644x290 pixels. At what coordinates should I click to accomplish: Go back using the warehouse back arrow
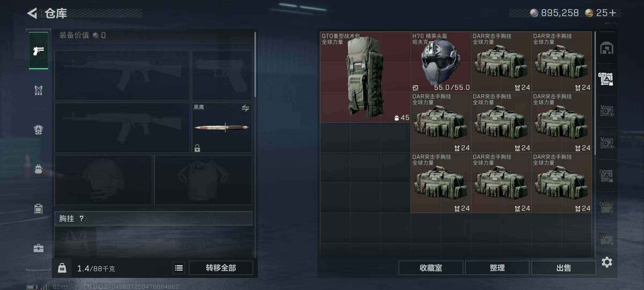(32, 13)
